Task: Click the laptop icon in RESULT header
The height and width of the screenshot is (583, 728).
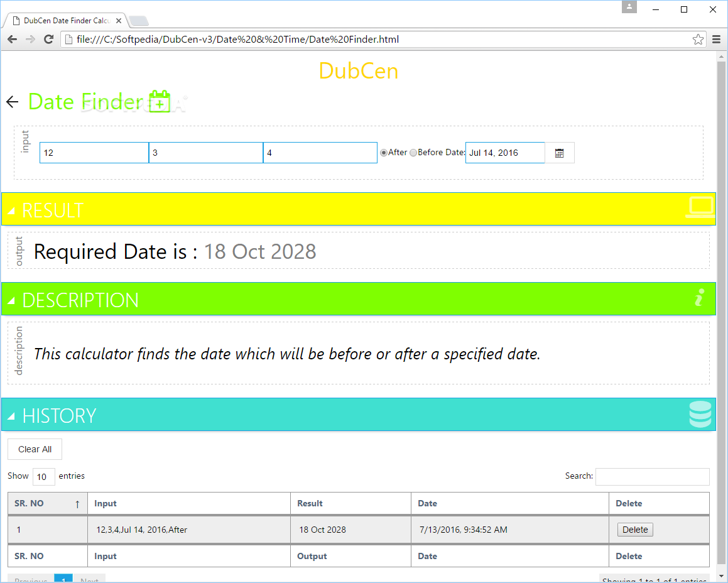Action: (700, 208)
